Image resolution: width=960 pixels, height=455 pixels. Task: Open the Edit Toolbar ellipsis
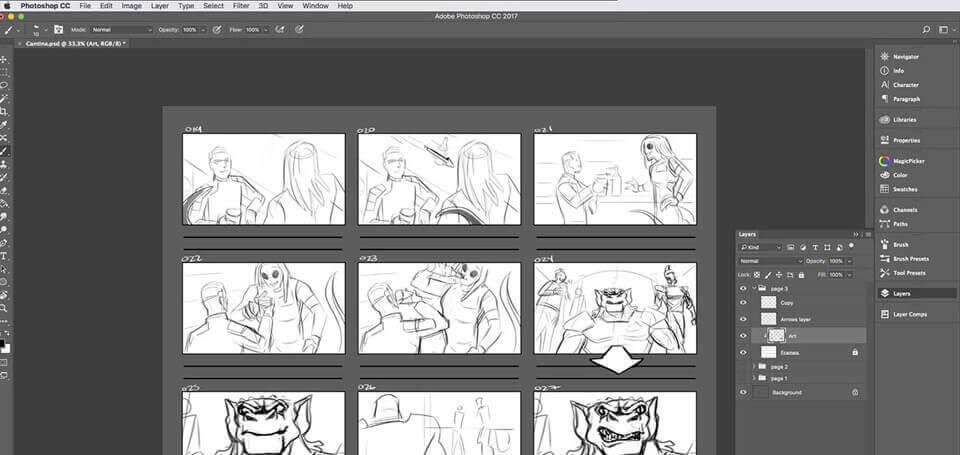[x=4, y=320]
